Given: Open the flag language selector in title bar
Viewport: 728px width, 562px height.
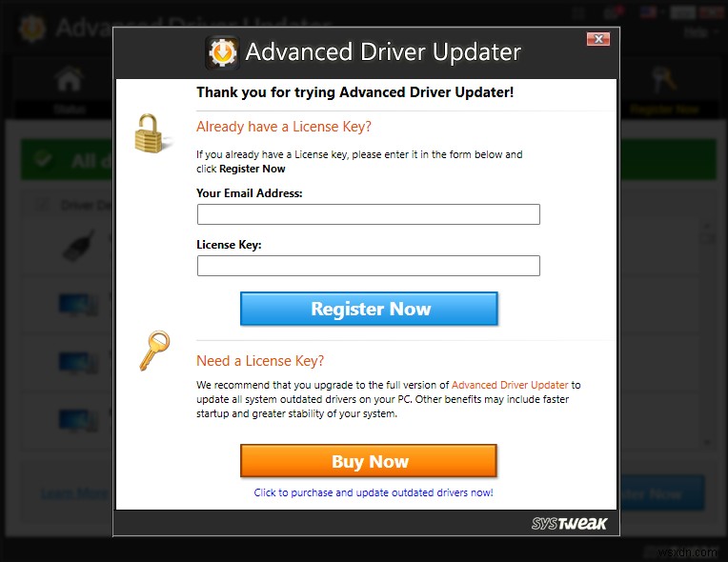Looking at the screenshot, I should [x=648, y=12].
